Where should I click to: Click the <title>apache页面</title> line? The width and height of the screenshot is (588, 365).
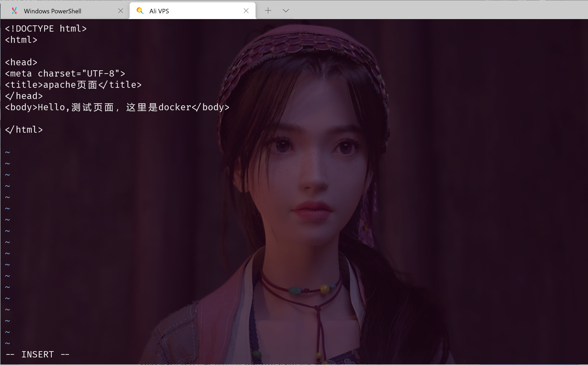pos(73,85)
